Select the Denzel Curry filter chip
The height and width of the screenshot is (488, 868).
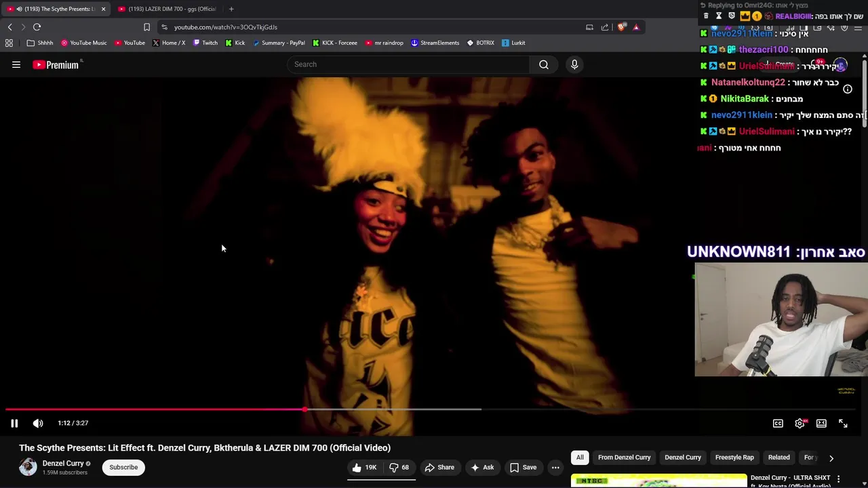tap(683, 457)
